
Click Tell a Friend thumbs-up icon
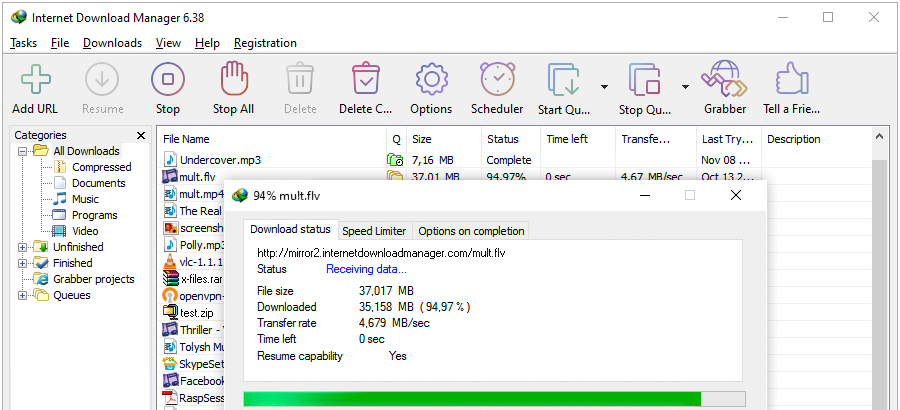(x=792, y=79)
